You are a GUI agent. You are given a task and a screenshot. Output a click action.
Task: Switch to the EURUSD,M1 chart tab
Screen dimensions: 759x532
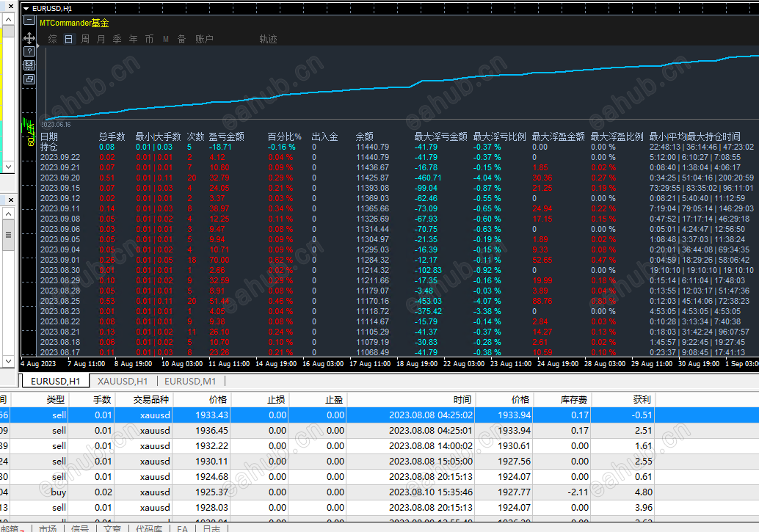pyautogui.click(x=190, y=381)
